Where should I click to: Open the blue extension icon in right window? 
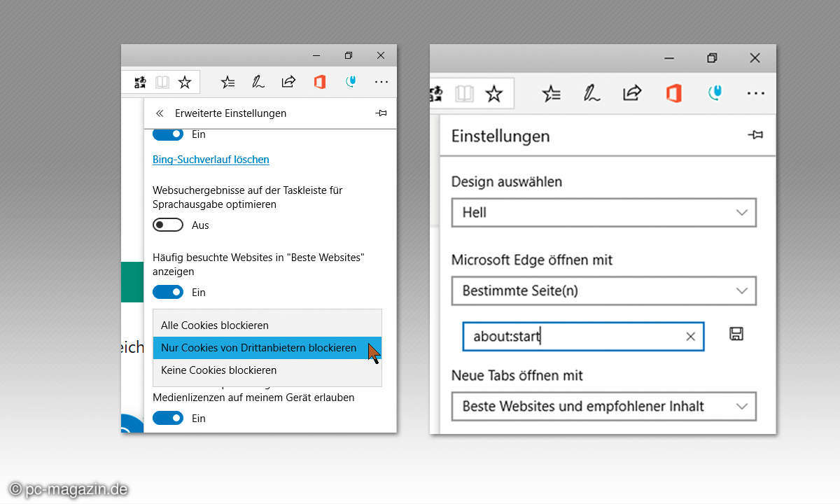pyautogui.click(x=715, y=93)
